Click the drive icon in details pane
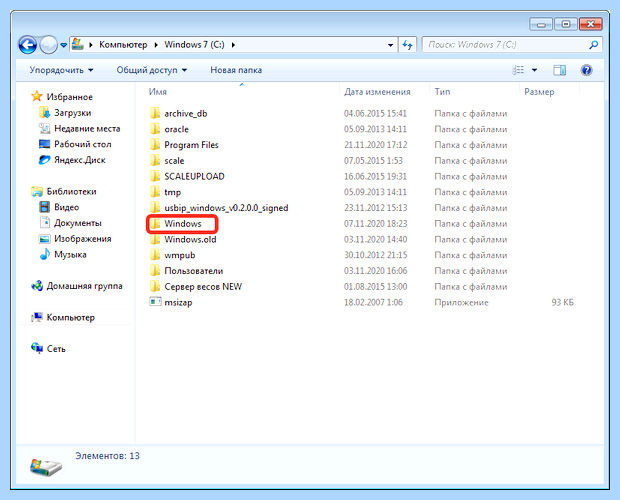The width and height of the screenshot is (620, 500). click(46, 467)
